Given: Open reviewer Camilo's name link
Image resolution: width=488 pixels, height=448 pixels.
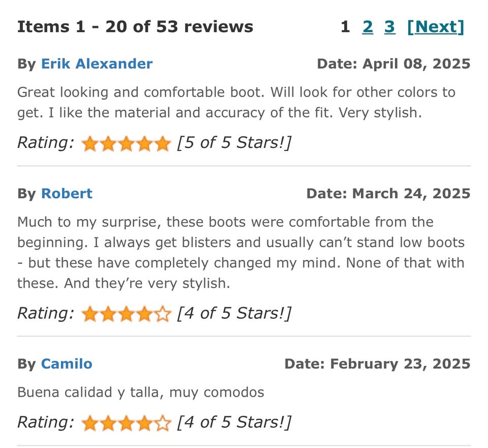Looking at the screenshot, I should coord(67,364).
